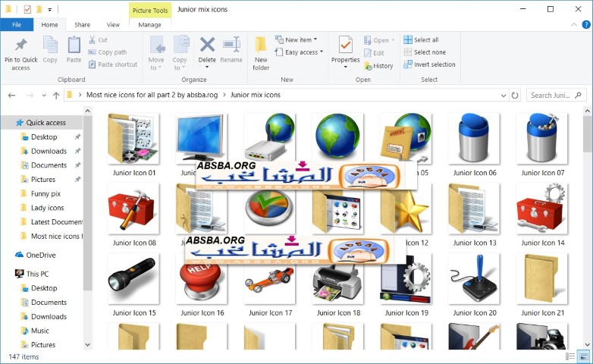Select Junior Icon 13 documents folder thumbnail

[474, 209]
